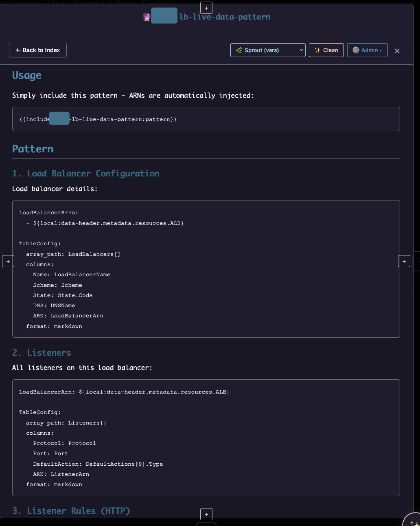Close the pattern panel with the X
The width and height of the screenshot is (420, 526).
click(397, 51)
